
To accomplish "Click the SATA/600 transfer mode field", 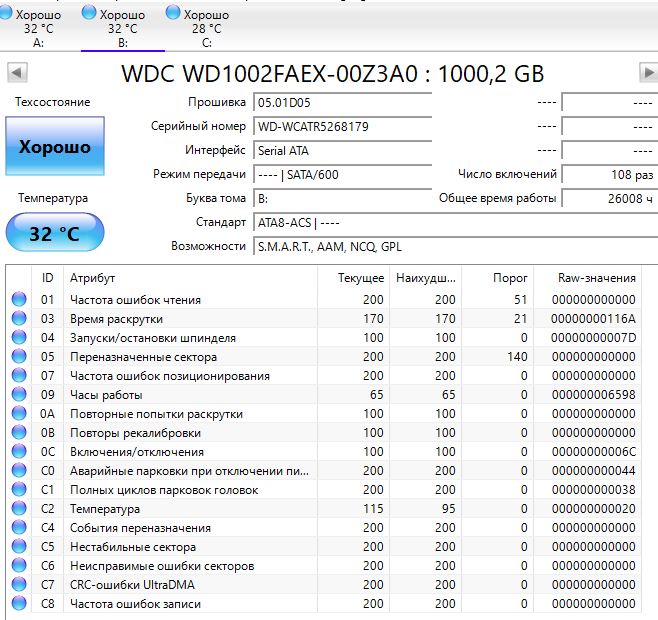I will pos(343,175).
